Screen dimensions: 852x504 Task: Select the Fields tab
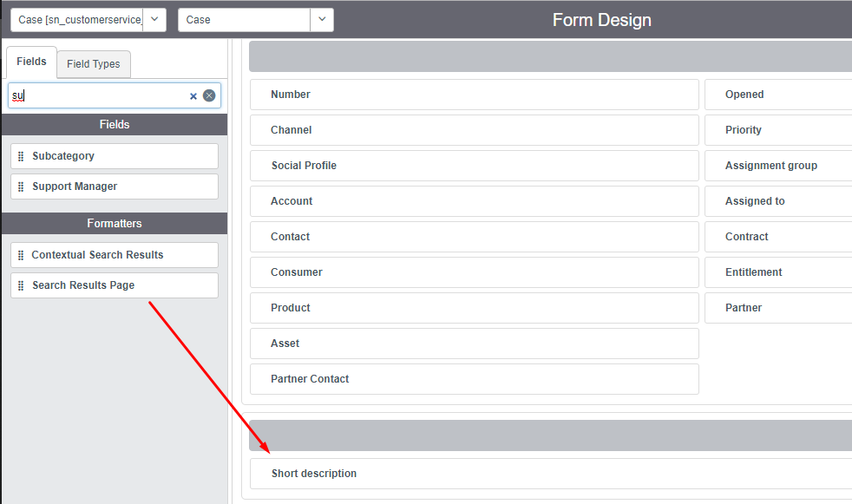pos(31,62)
